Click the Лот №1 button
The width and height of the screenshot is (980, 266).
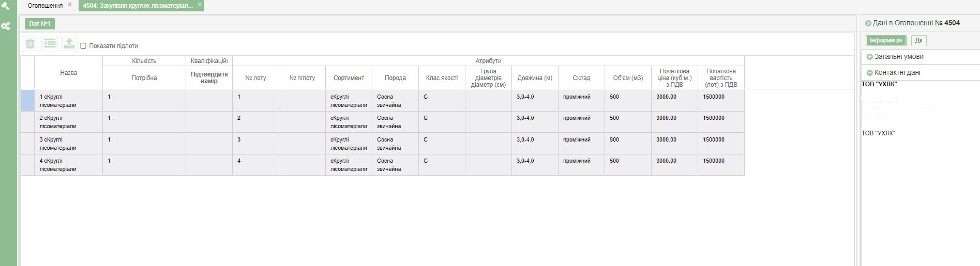pos(39,24)
